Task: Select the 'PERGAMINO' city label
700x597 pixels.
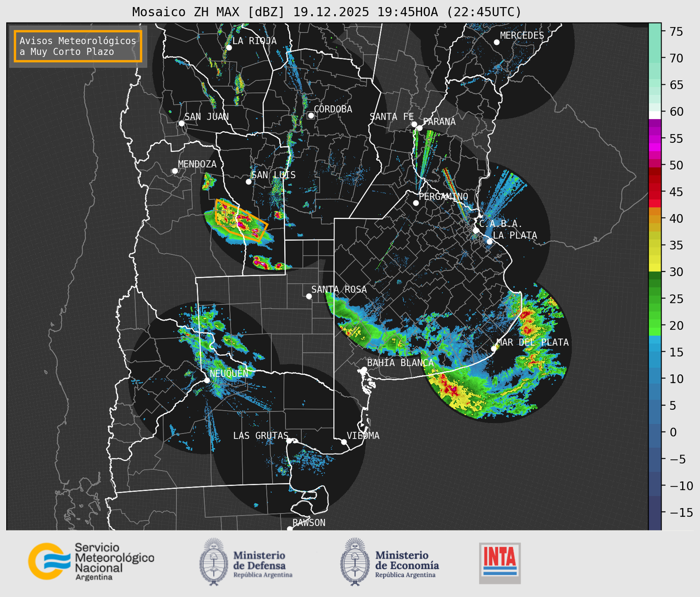Action: [443, 196]
